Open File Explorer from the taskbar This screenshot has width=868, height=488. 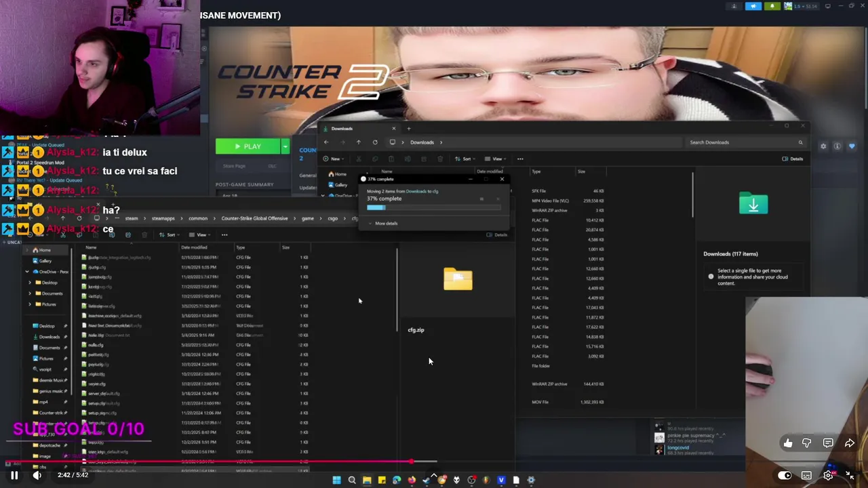tap(367, 480)
